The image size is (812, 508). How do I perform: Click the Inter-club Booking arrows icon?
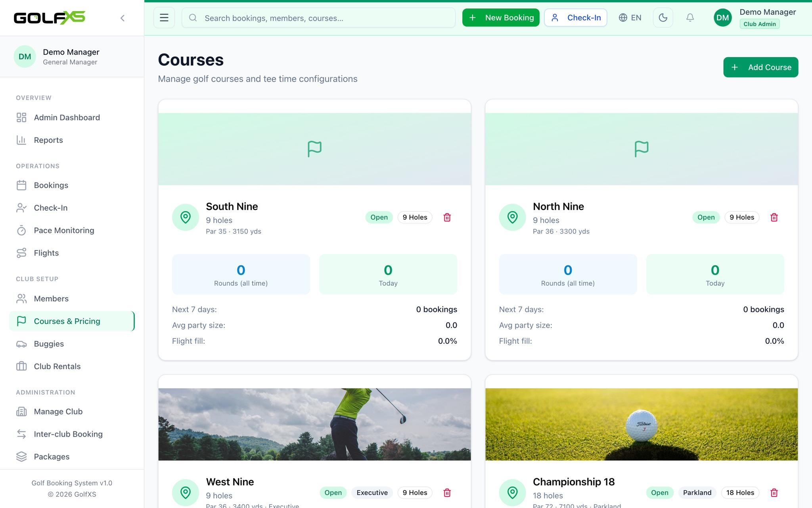[x=21, y=434]
